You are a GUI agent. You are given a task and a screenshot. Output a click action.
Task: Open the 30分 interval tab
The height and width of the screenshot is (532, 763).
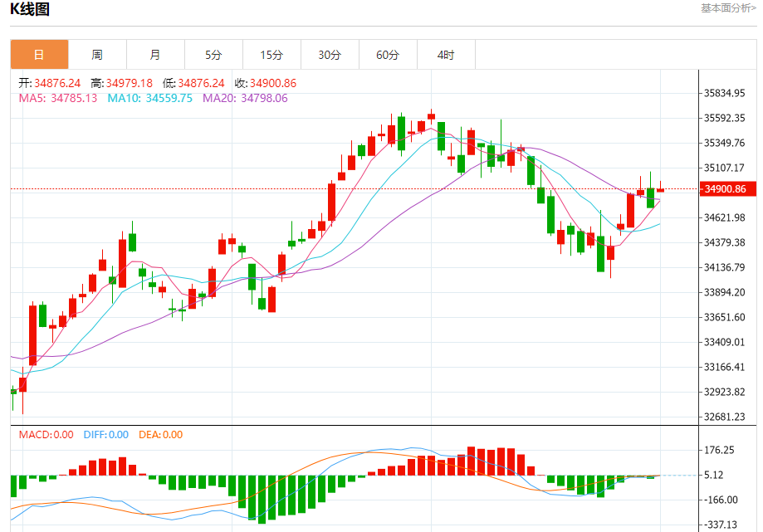(330, 55)
